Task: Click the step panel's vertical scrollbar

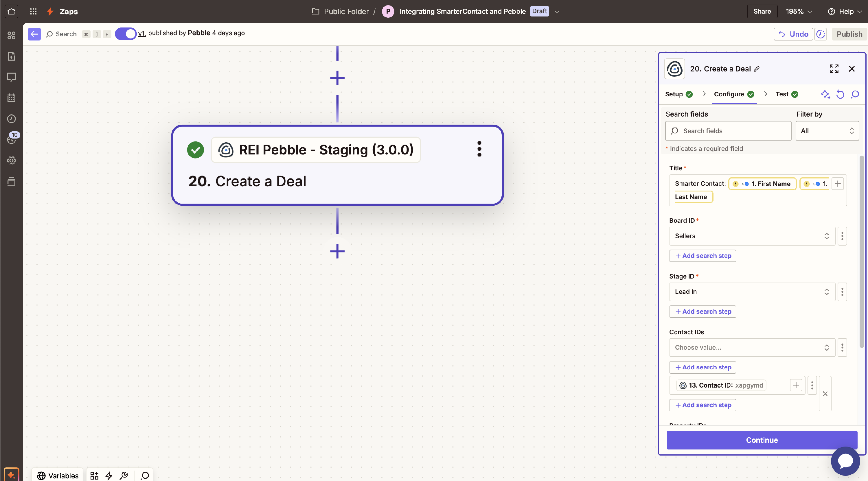Action: [x=861, y=251]
